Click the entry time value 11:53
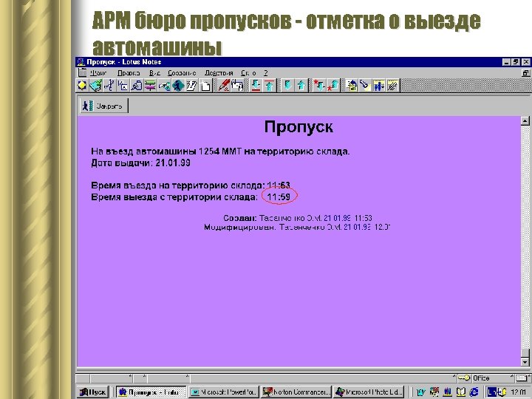The width and height of the screenshot is (532, 399). 279,185
